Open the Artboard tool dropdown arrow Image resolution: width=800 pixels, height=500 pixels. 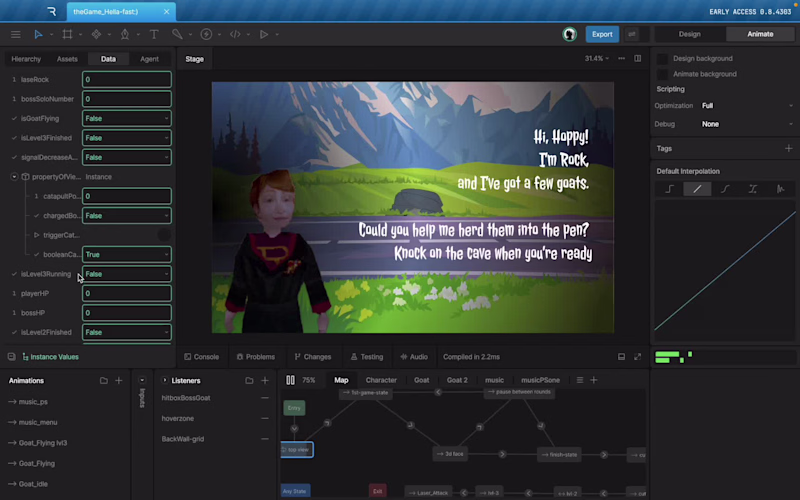click(80, 35)
